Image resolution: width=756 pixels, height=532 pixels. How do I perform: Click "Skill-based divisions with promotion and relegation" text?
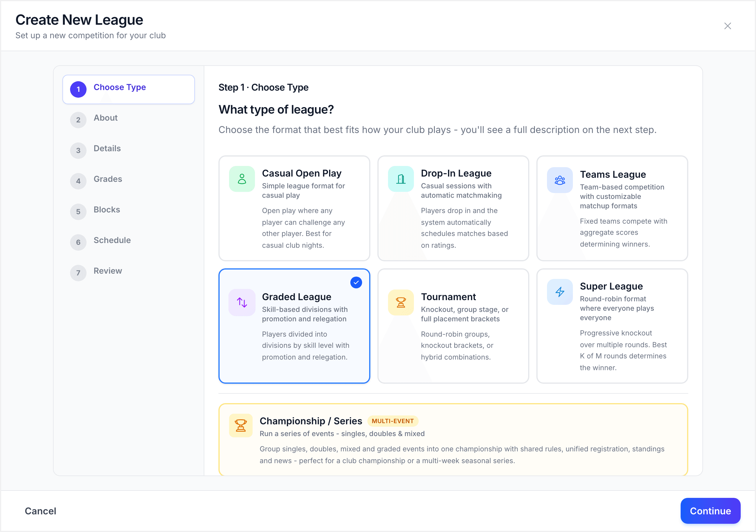305,314
